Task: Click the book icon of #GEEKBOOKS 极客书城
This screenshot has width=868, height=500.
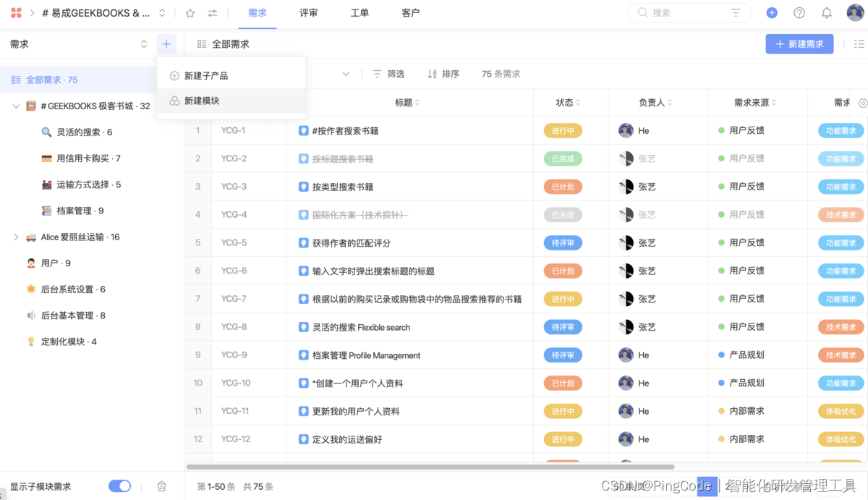Action: [x=31, y=106]
